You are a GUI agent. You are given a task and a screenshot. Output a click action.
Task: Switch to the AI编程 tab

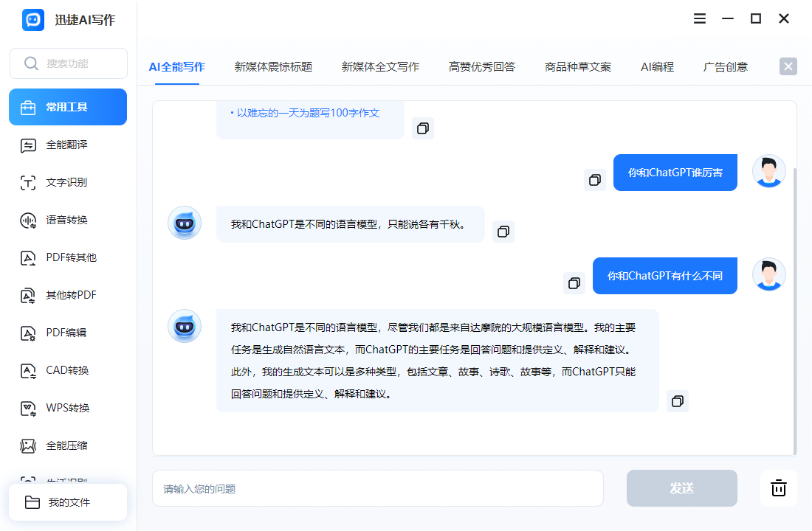click(x=657, y=67)
